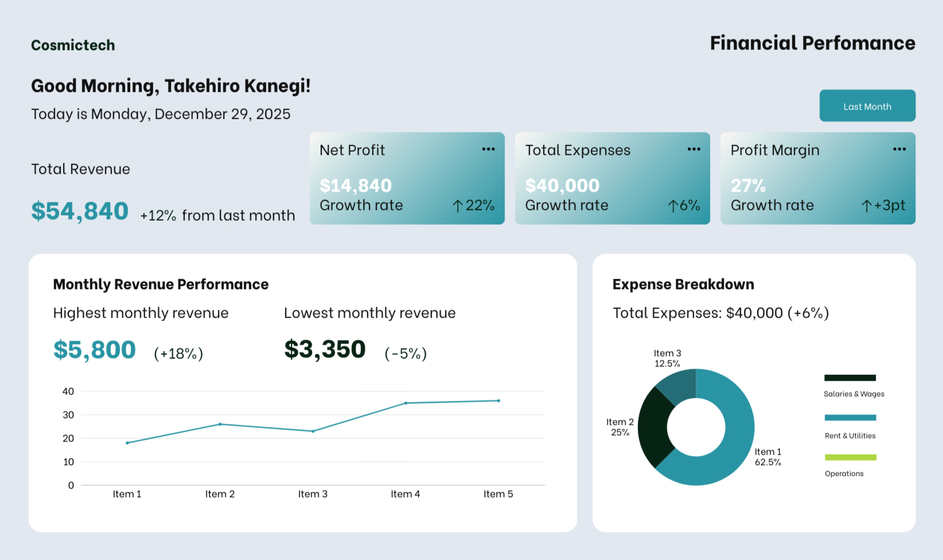This screenshot has height=560, width=943.
Task: Click the Profit Margin growth up arrow
Action: pyautogui.click(x=866, y=206)
